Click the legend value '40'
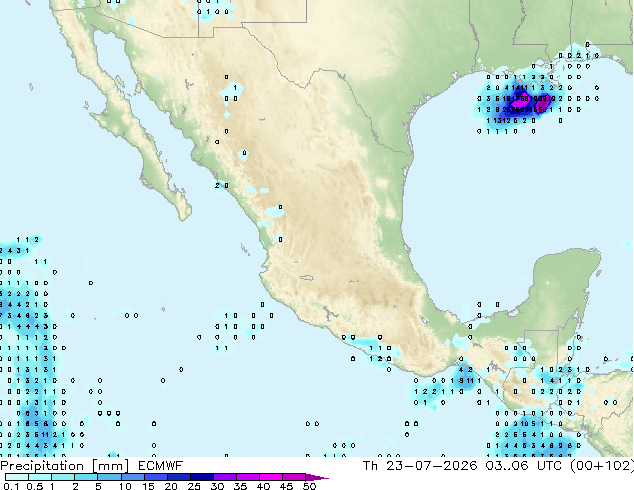The height and width of the screenshot is (490, 634). click(x=263, y=486)
